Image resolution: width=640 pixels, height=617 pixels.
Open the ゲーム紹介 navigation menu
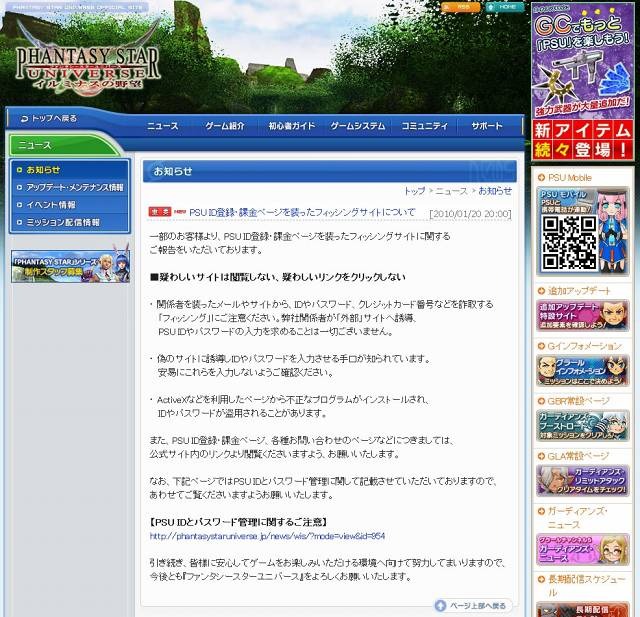[225, 126]
